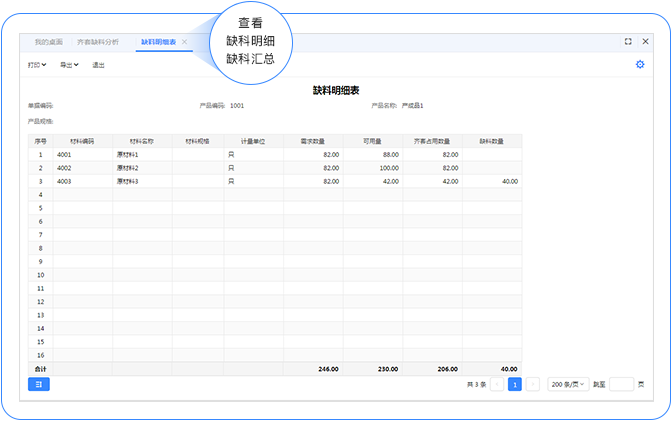Go to previous page arrow
The width and height of the screenshot is (672, 421).
tap(497, 384)
